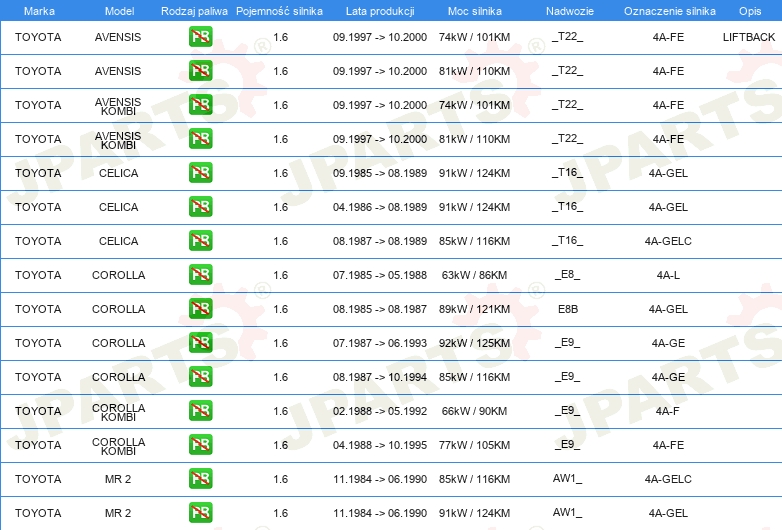Screen dimensions: 782x530
Task: Select the 07.1987 -> 06.1993 production years cell
Action: (380, 343)
